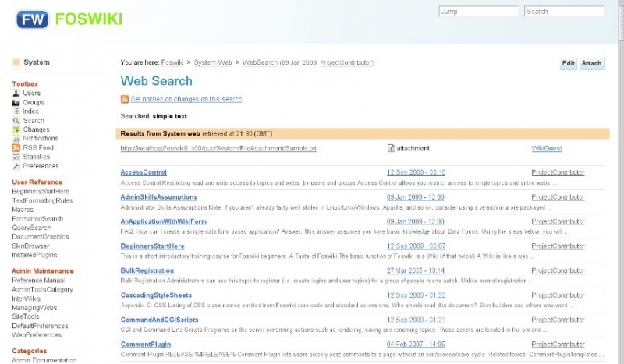The height and width of the screenshot is (364, 624).
Task: Click the page vertical scrollbar
Action: coord(621,182)
